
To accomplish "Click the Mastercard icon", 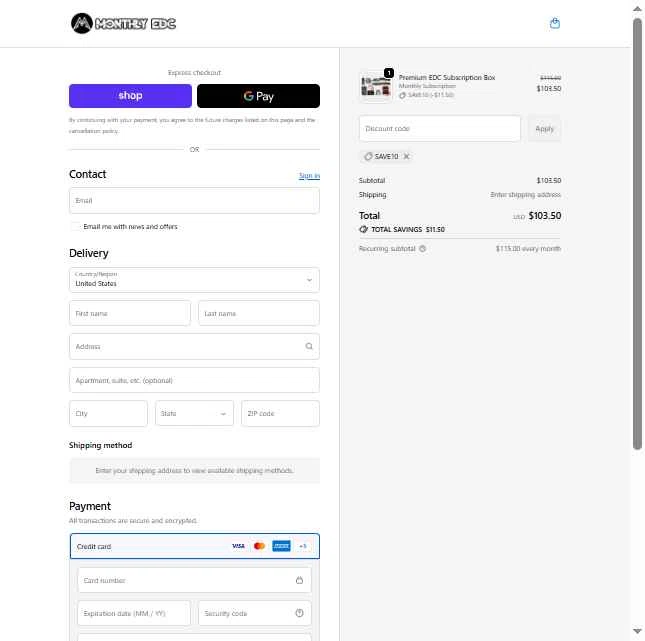I will (x=260, y=546).
